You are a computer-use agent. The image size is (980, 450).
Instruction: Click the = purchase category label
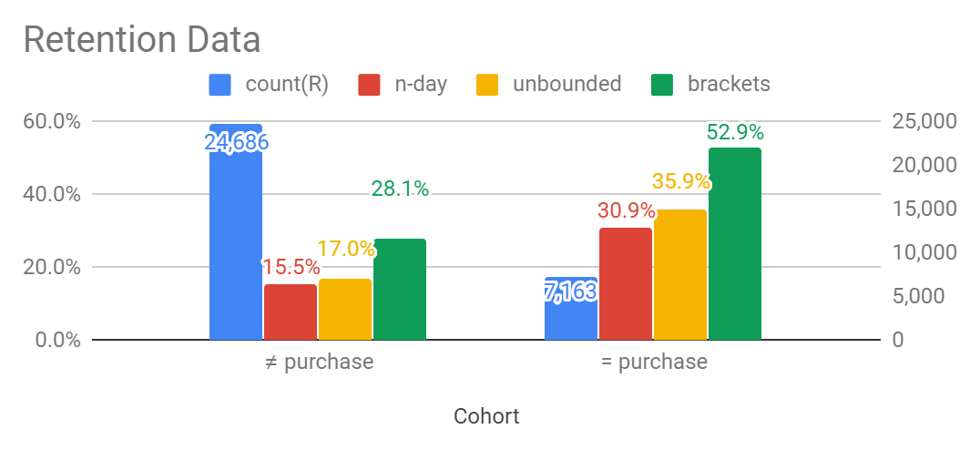[x=654, y=362]
